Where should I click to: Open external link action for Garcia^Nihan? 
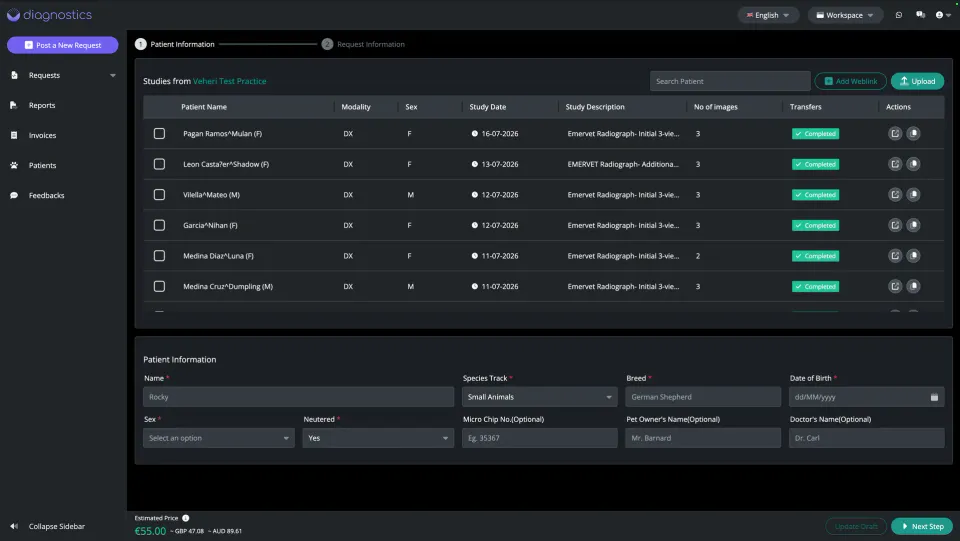tap(895, 225)
